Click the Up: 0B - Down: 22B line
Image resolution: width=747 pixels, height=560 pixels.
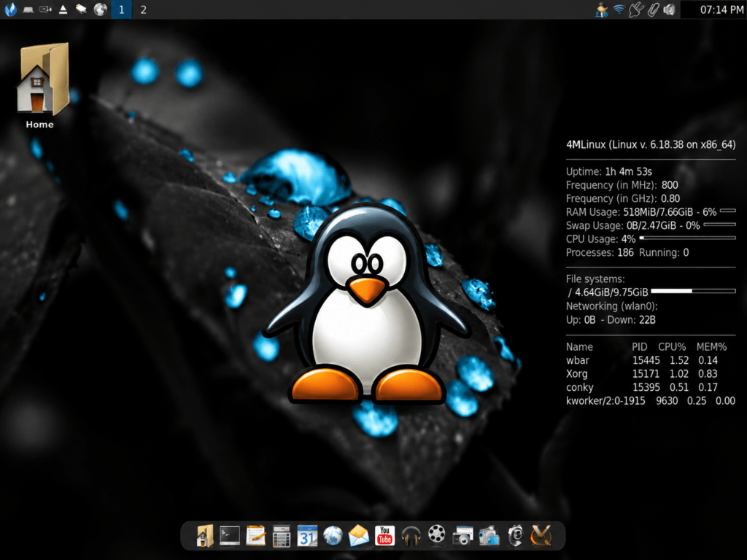[611, 319]
